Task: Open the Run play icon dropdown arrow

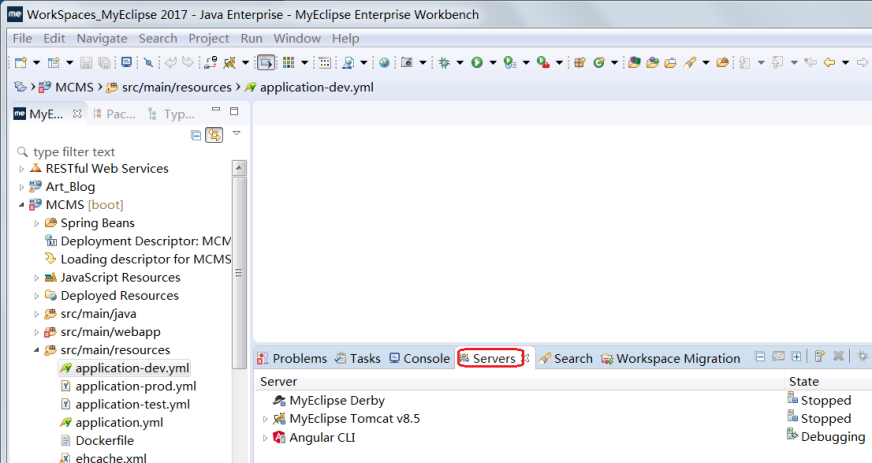Action: [x=493, y=63]
